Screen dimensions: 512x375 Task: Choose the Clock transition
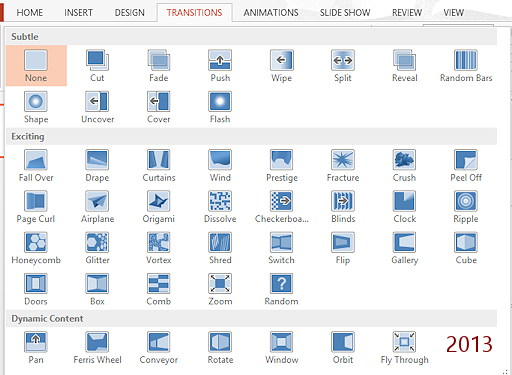point(404,207)
